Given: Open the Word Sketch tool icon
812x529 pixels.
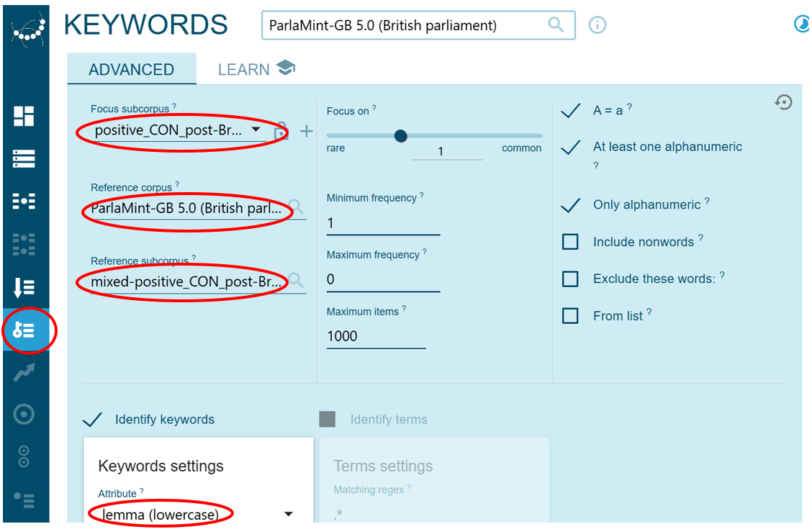Looking at the screenshot, I should (x=24, y=202).
